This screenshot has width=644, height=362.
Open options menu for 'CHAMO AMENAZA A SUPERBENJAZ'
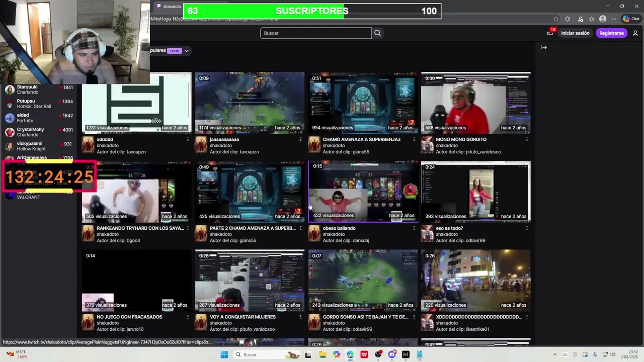click(x=414, y=140)
